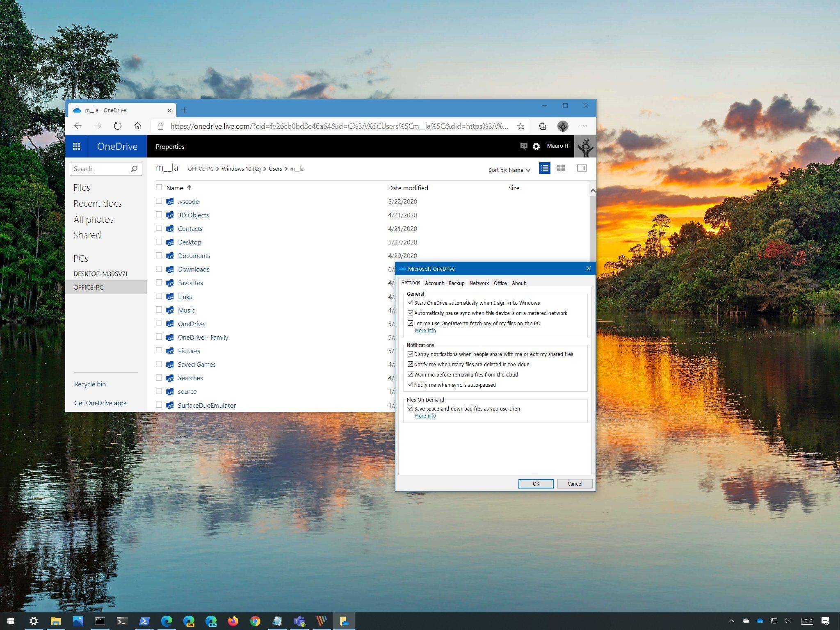Select the Documents folder checkbox
The width and height of the screenshot is (840, 630).
click(159, 256)
